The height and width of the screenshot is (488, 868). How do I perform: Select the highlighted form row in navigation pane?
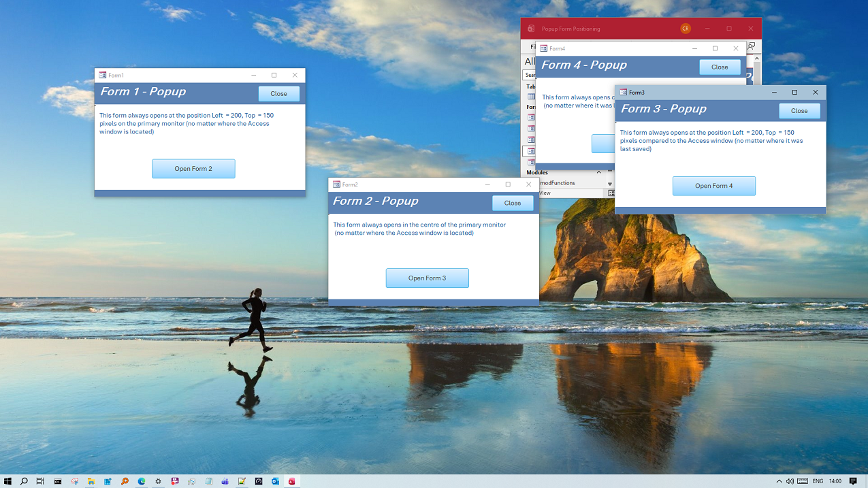coord(530,151)
